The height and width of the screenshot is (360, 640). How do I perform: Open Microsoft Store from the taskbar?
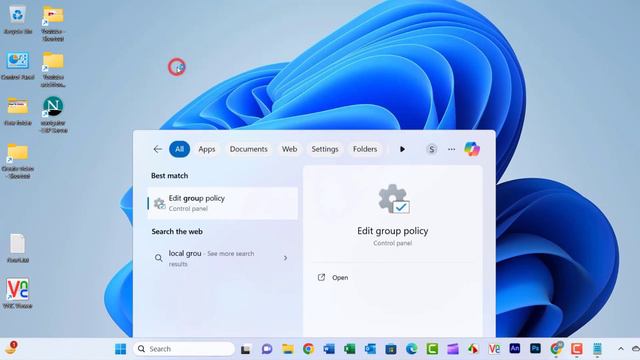click(391, 349)
